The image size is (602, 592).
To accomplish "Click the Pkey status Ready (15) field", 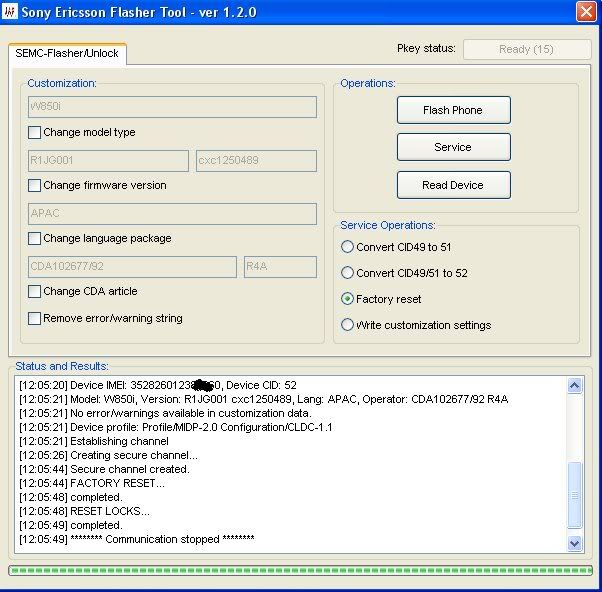I will [527, 50].
